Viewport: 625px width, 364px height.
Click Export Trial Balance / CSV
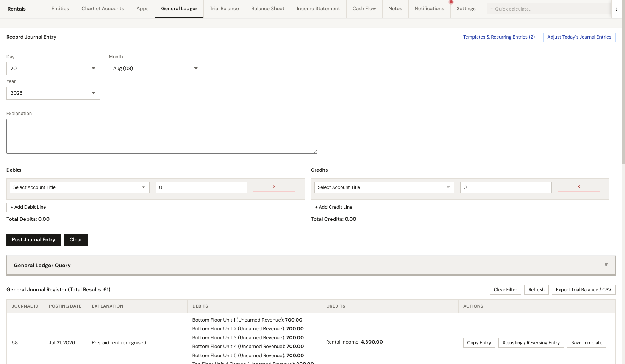pos(583,290)
